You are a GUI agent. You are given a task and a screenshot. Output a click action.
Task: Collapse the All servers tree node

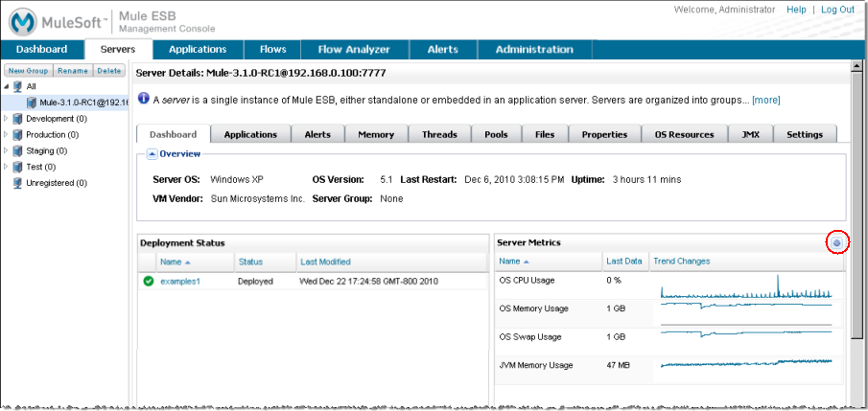click(x=7, y=86)
